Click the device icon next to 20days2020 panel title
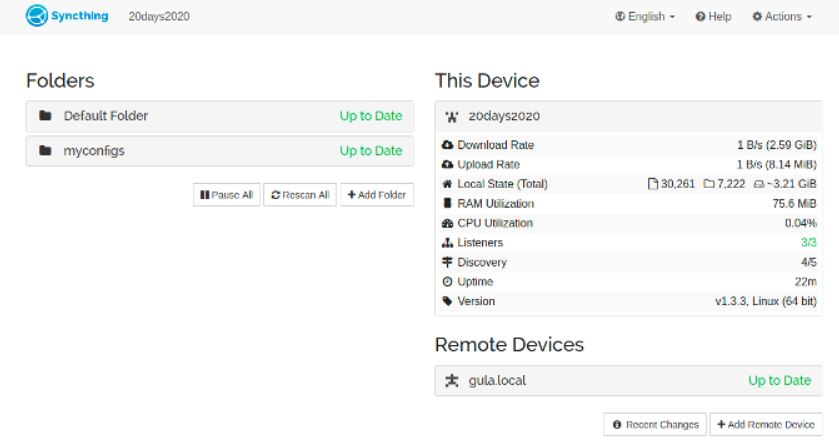This screenshot has width=839, height=442. pos(452,117)
